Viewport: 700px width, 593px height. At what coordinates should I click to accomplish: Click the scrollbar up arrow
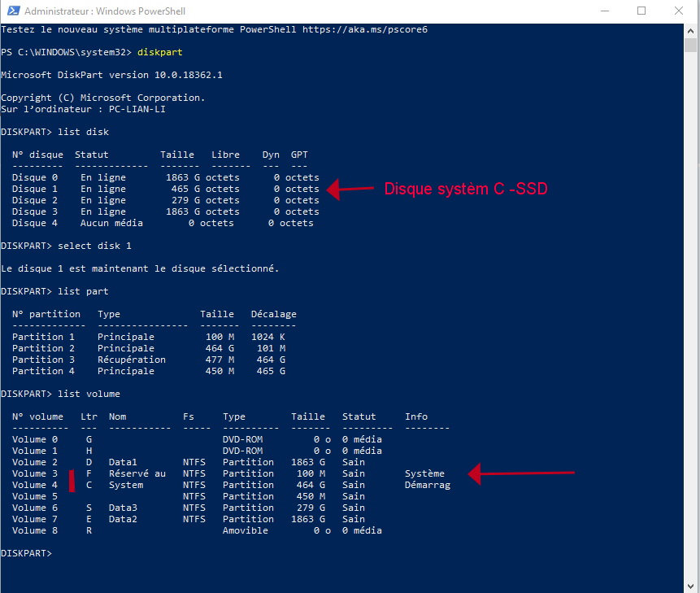[x=690, y=31]
